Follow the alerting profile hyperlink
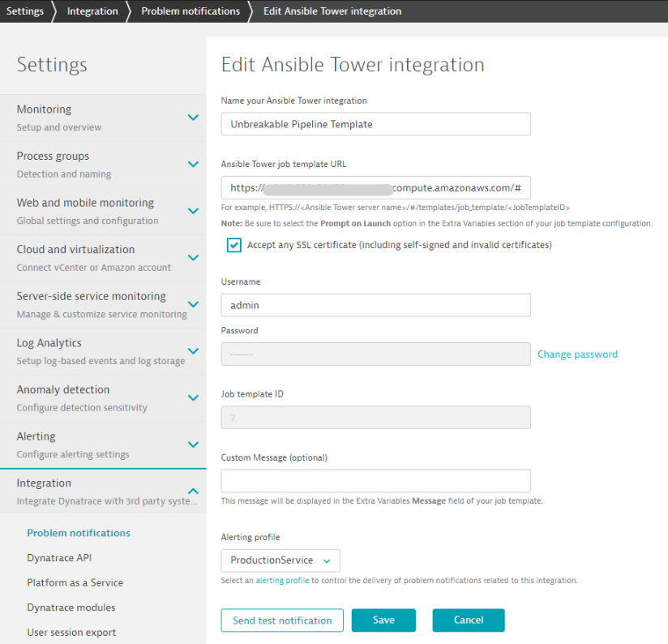This screenshot has height=644, width=668. coord(282,581)
